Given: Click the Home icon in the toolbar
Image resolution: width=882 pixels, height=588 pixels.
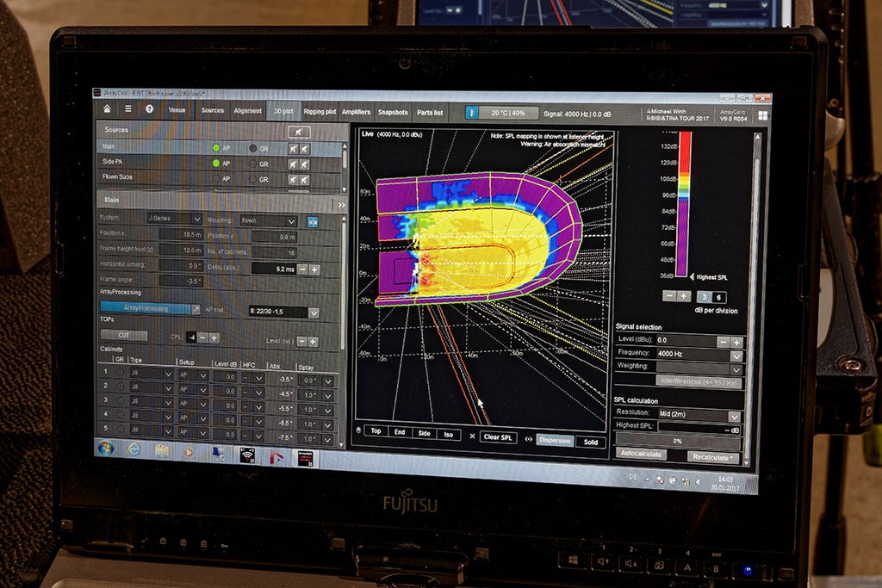Looking at the screenshot, I should (x=107, y=109).
